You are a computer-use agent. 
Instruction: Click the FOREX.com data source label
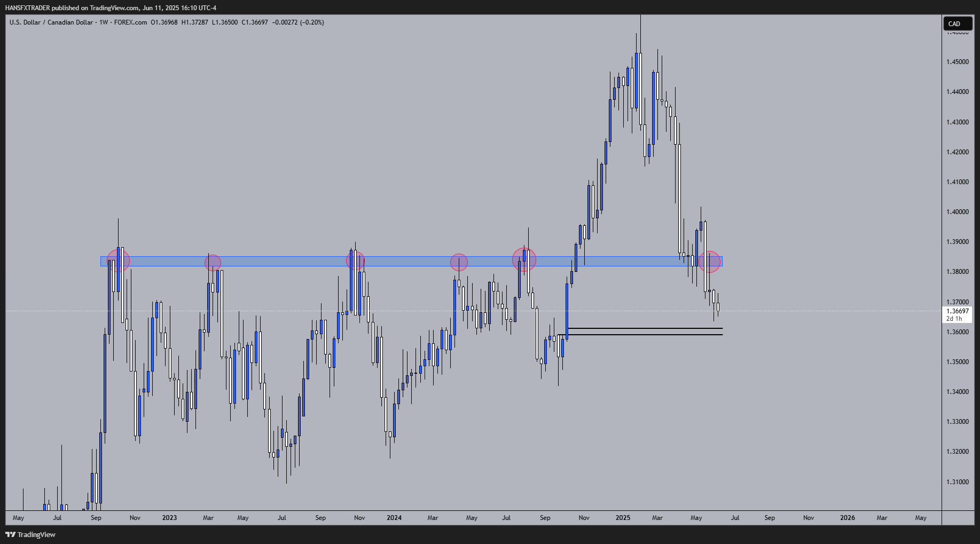point(130,22)
